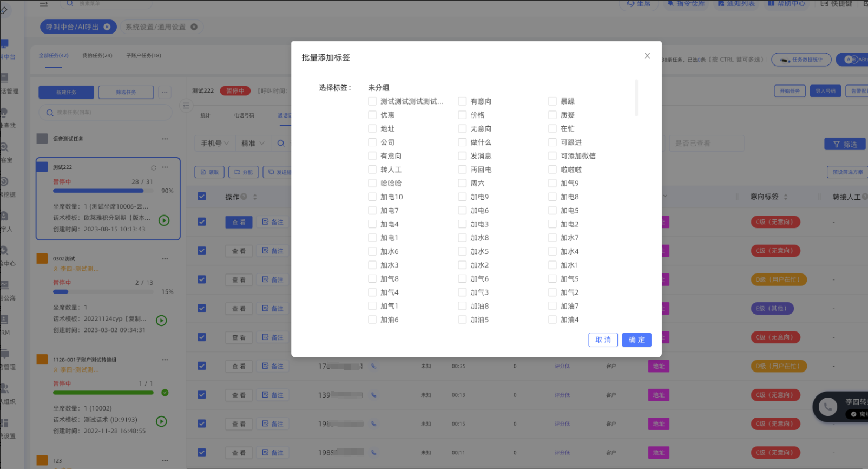The image size is (868, 469).
Task: Click the play icon on 测试222 task card
Action: click(164, 220)
